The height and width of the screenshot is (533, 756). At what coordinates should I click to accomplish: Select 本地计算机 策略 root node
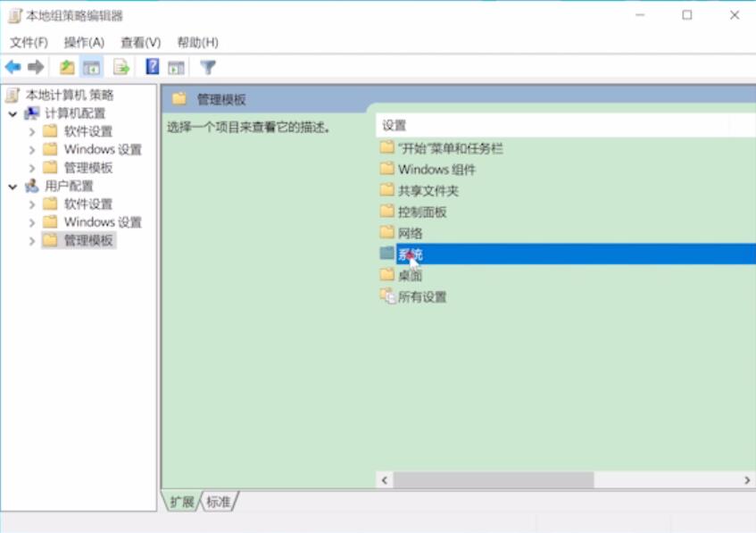point(70,95)
